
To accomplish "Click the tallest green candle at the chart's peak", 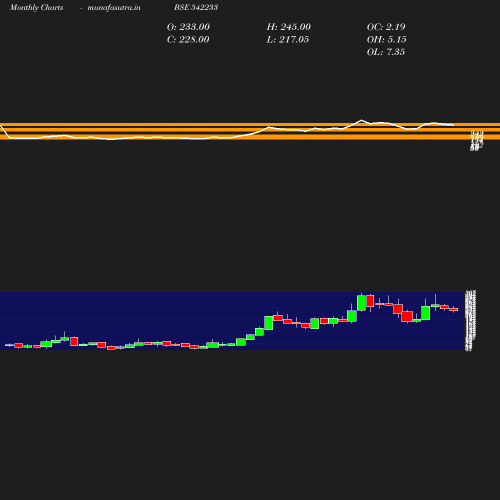I will pyautogui.click(x=361, y=303).
